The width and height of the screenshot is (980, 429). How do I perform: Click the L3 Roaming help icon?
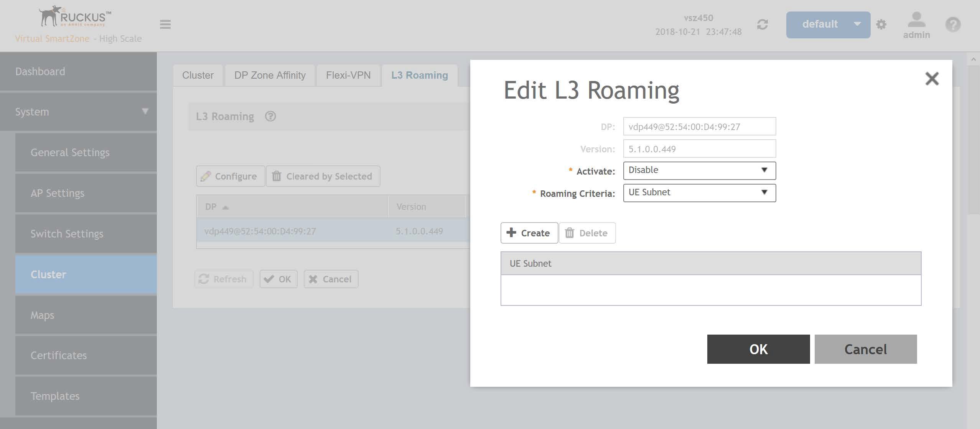(x=270, y=116)
